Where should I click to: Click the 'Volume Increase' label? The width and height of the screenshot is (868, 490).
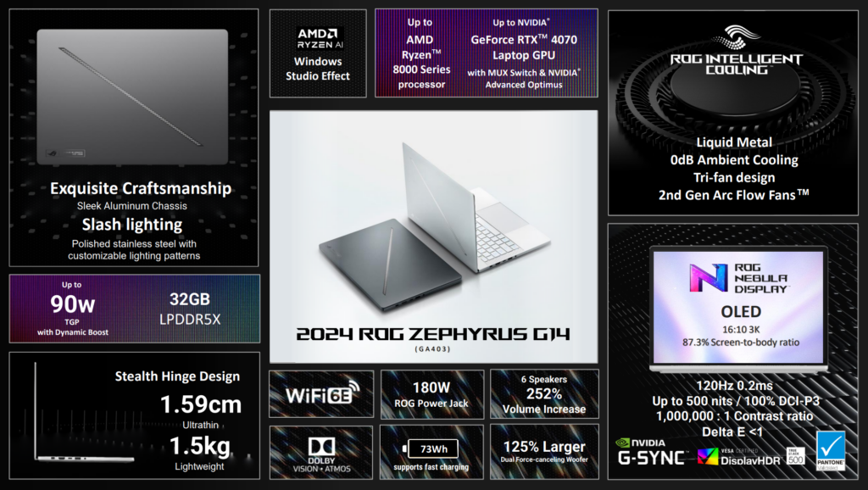coord(544,409)
